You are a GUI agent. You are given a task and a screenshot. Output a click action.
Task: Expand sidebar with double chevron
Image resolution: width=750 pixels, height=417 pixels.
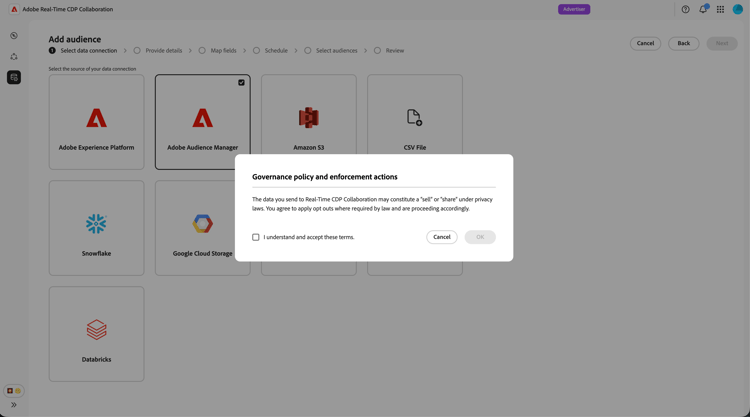(14, 405)
